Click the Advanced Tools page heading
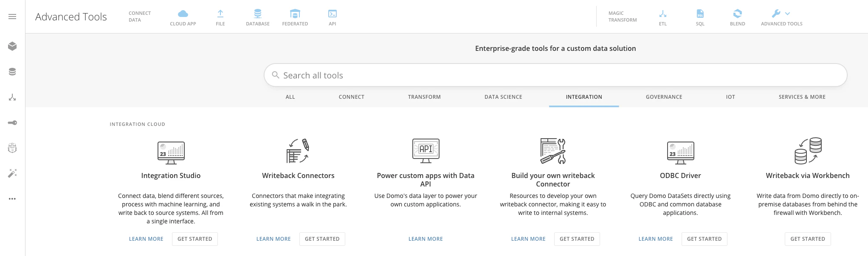868x256 pixels. 71,17
